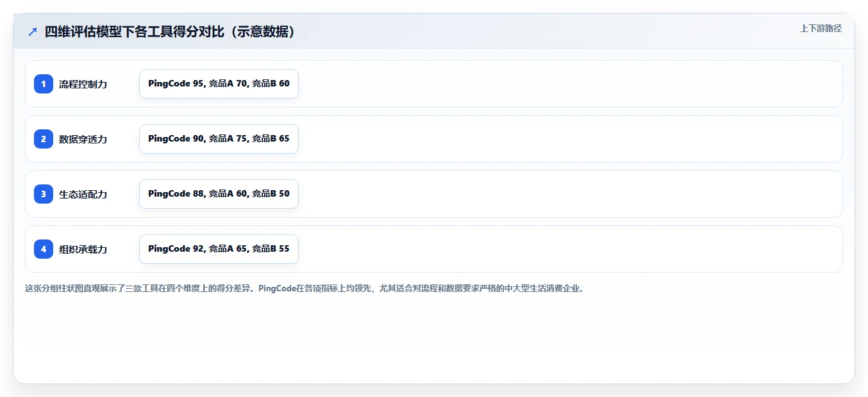Open the 上下游路径 link in the header
Viewport: 868px width, 397px height.
coord(821,28)
